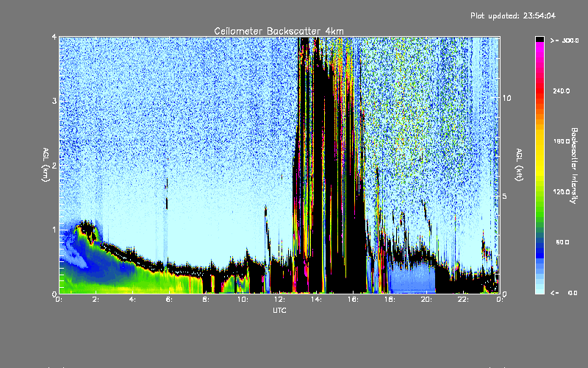Click the 1 km altitude tick label
This screenshot has width=588, height=368.
(x=54, y=230)
